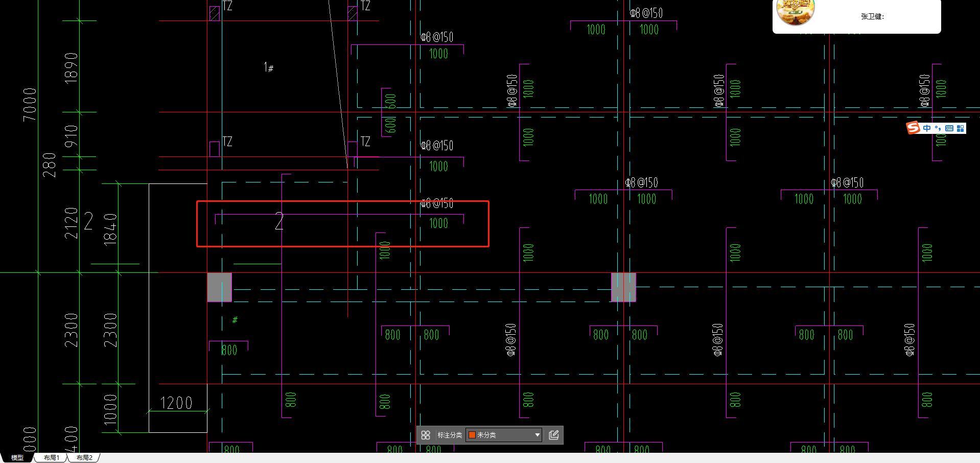980x463 pixels.
Task: Select the 1840 dimension text
Action: [x=110, y=229]
